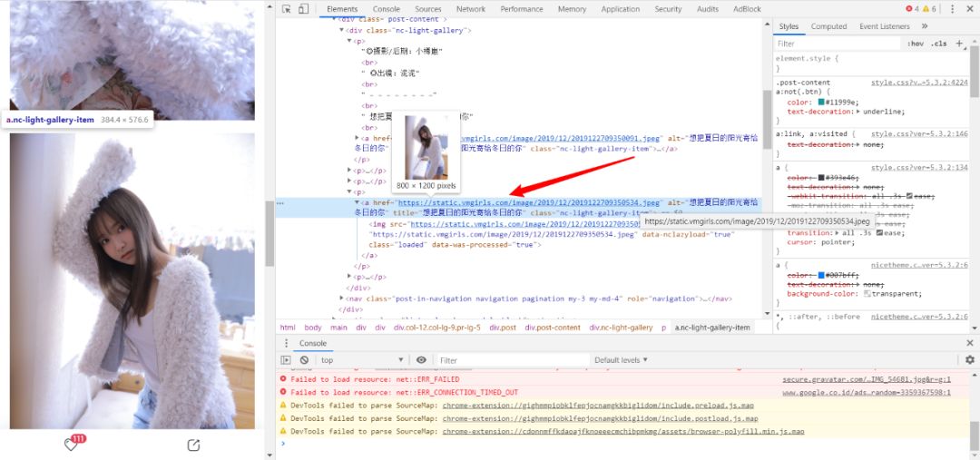Show the console sidebar icon
Screen dimensions: 980x460
[x=286, y=360]
